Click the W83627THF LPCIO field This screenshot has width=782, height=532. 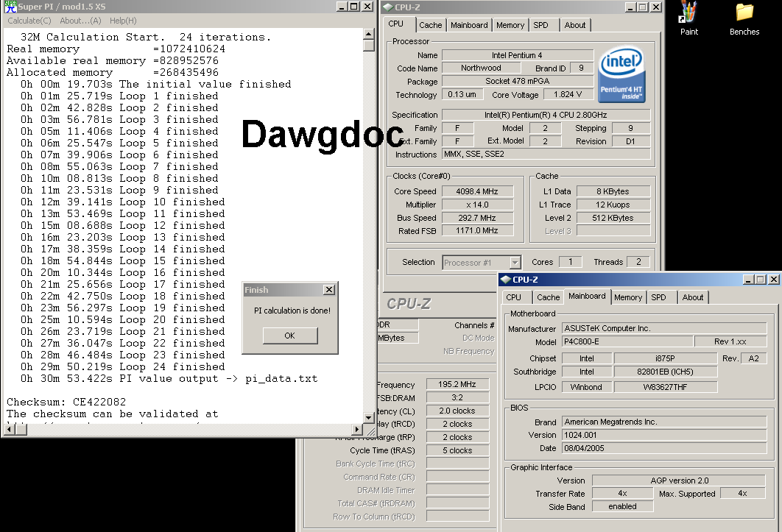[x=666, y=387]
